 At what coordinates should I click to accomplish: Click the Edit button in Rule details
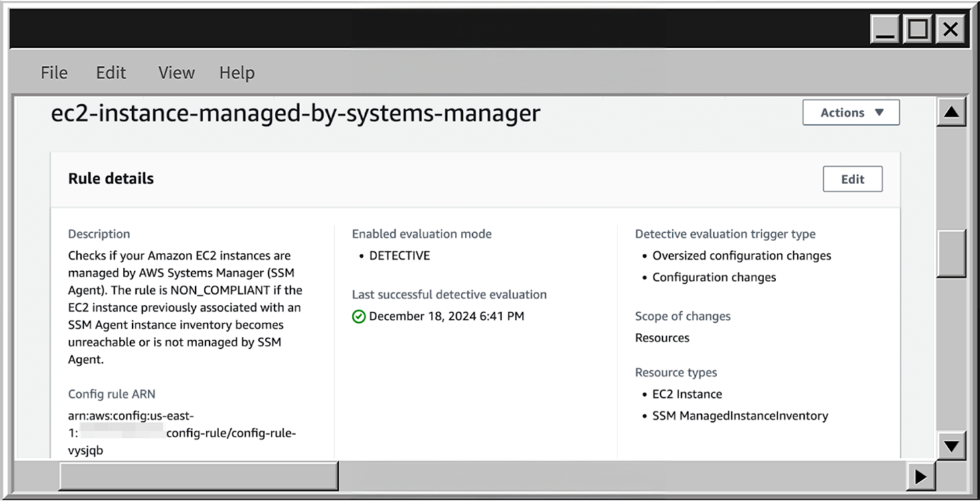[853, 179]
